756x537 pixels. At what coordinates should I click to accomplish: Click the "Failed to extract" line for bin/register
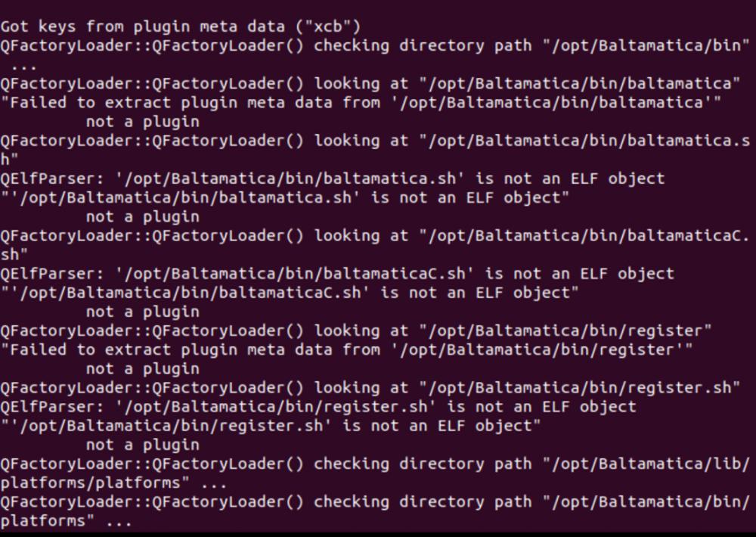(347, 349)
